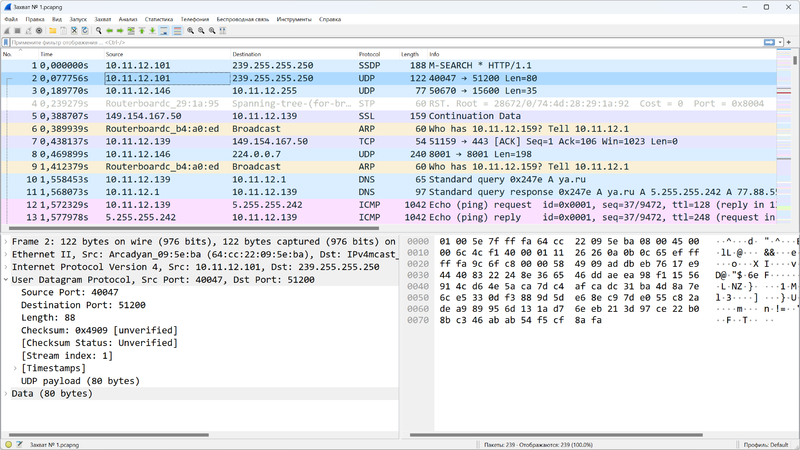
Task: Open Телефония menu
Action: tap(195, 19)
